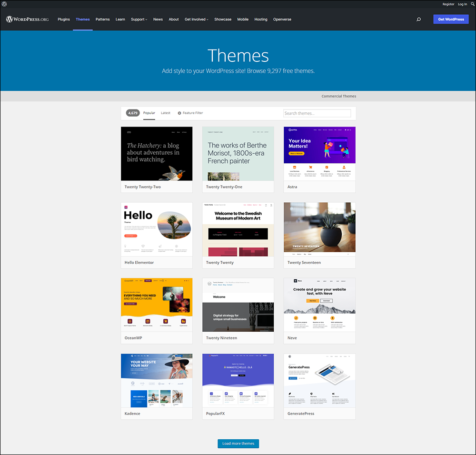Open the Astra theme thumbnail

click(x=320, y=154)
